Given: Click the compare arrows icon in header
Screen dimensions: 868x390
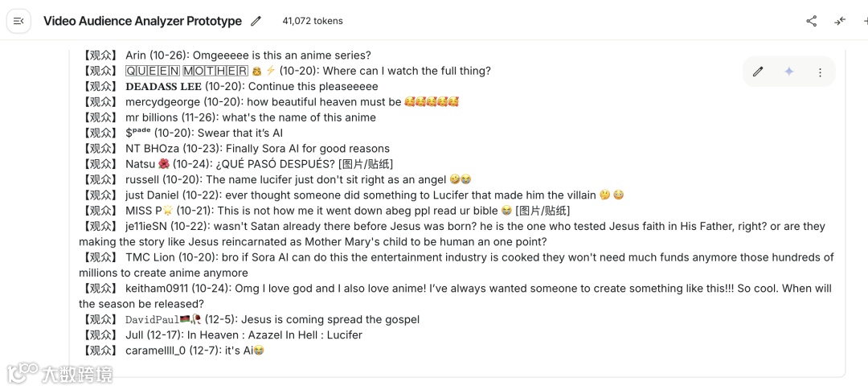Looking at the screenshot, I should click(x=840, y=21).
